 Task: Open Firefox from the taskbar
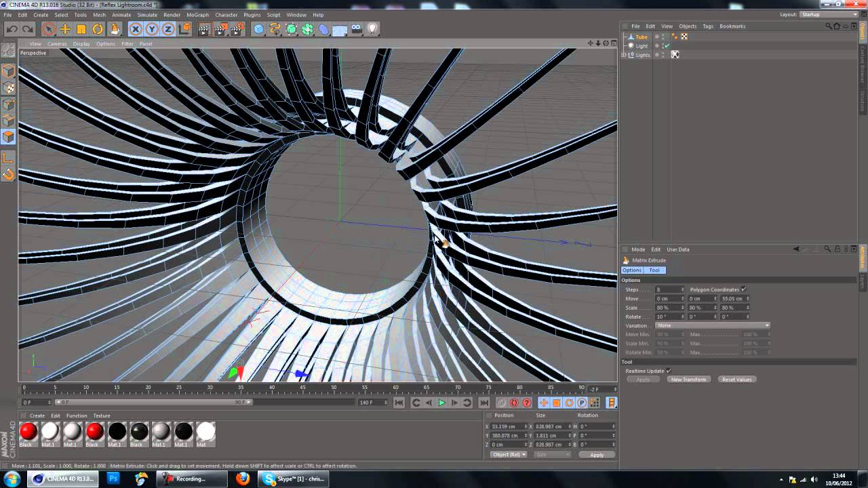243,479
